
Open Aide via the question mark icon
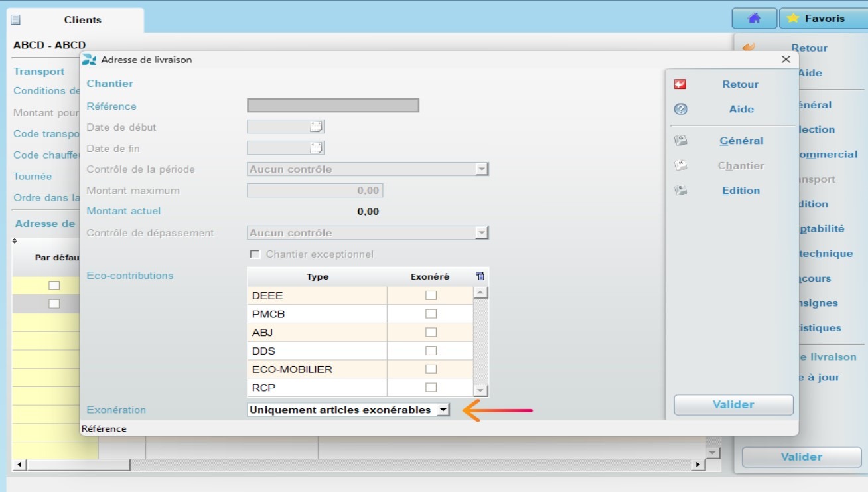click(x=680, y=108)
